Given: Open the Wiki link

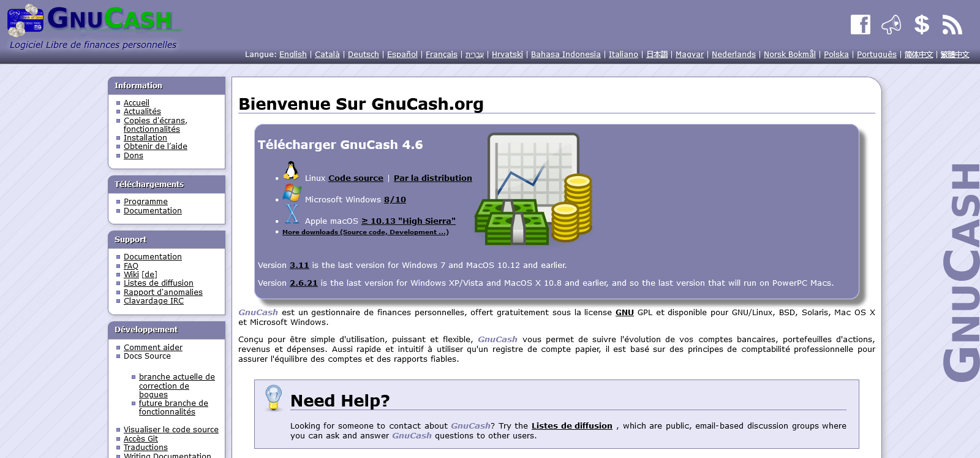Looking at the screenshot, I should click(131, 275).
